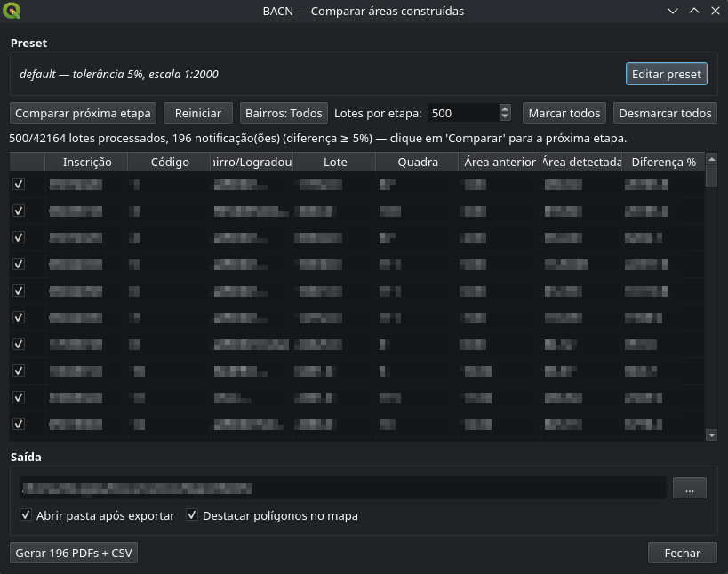Image resolution: width=728 pixels, height=574 pixels.
Task: Click Comparar próxima etapa button
Action: tap(83, 113)
